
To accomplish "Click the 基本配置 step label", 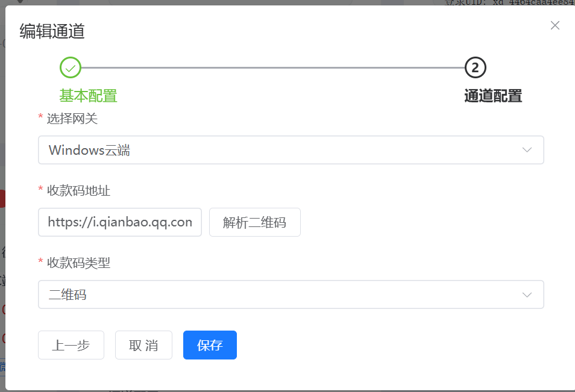I will tap(89, 96).
